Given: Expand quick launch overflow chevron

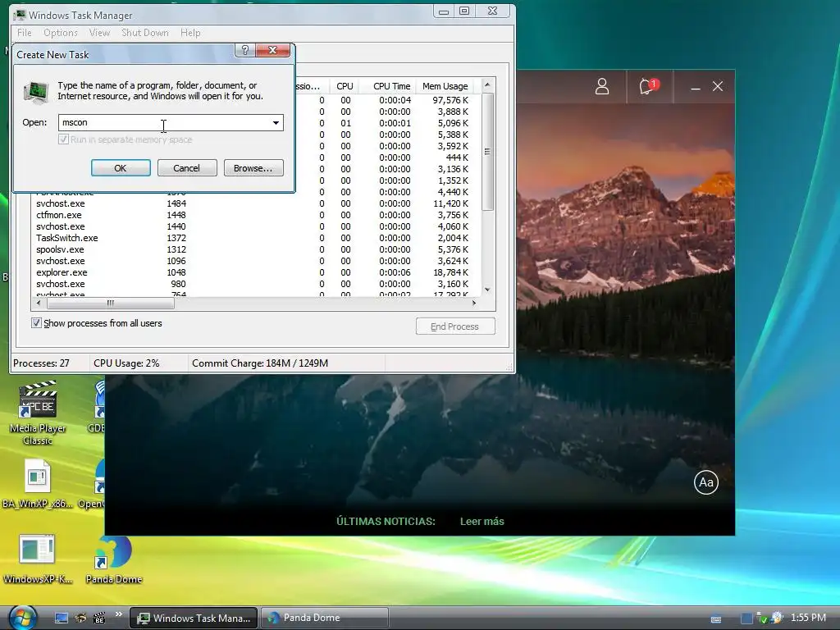Looking at the screenshot, I should tap(118, 614).
